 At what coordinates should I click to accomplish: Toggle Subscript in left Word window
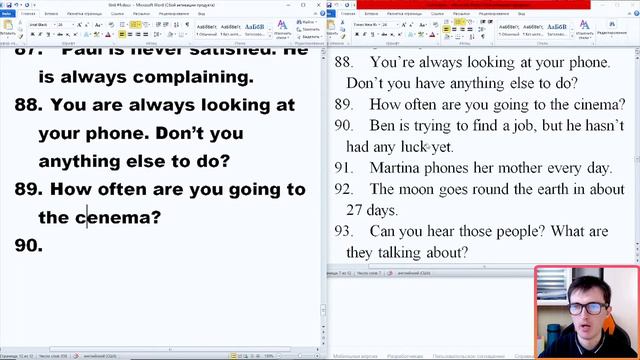(68, 34)
